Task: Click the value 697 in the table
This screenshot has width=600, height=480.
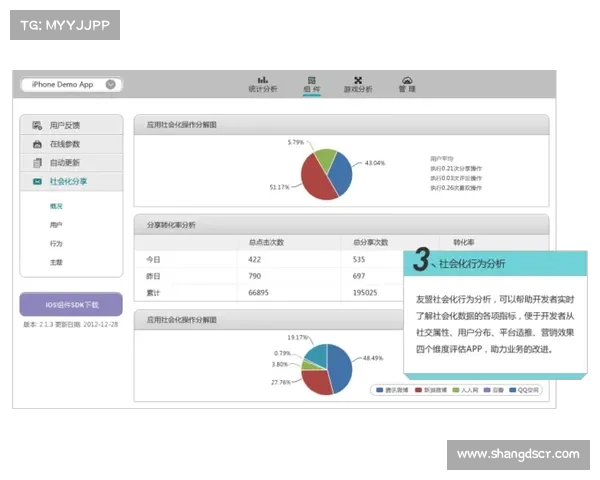Action: click(359, 276)
